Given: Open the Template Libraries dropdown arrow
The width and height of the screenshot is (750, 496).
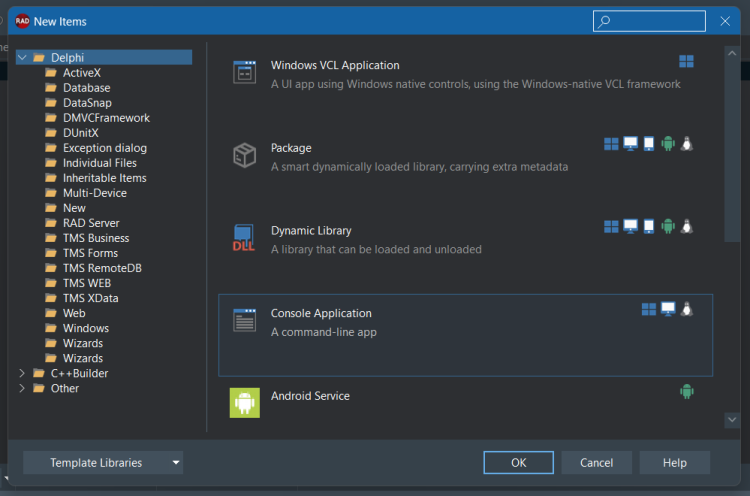Looking at the screenshot, I should click(176, 463).
